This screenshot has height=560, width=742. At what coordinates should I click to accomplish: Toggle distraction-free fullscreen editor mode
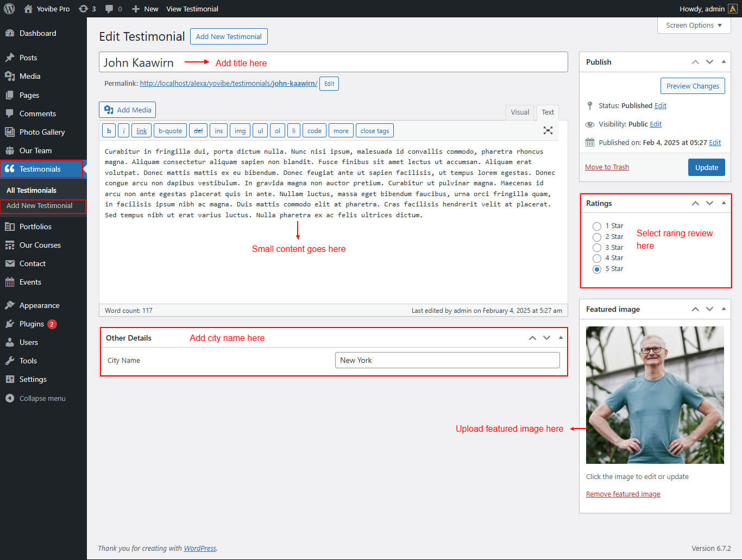click(548, 130)
